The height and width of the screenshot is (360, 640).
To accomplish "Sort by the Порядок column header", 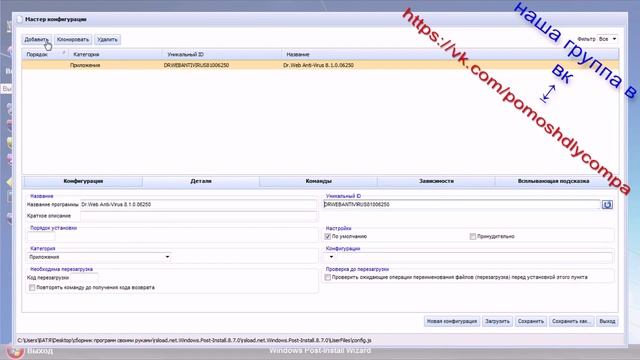I will (45, 54).
